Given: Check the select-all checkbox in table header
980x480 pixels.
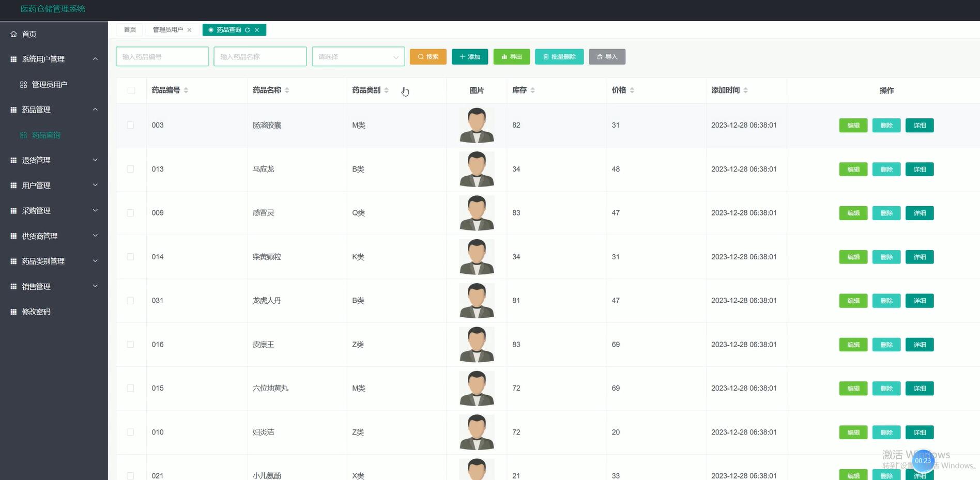Looking at the screenshot, I should point(131,90).
